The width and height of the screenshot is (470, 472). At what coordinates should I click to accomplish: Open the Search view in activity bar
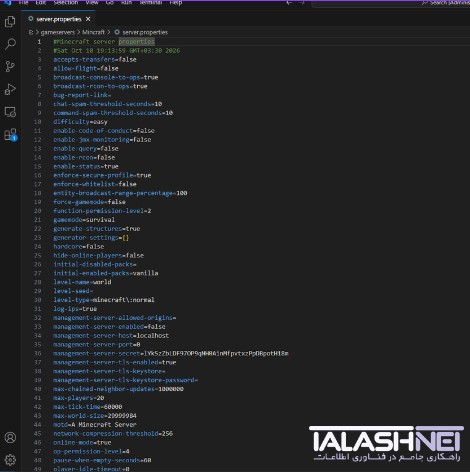[10, 44]
